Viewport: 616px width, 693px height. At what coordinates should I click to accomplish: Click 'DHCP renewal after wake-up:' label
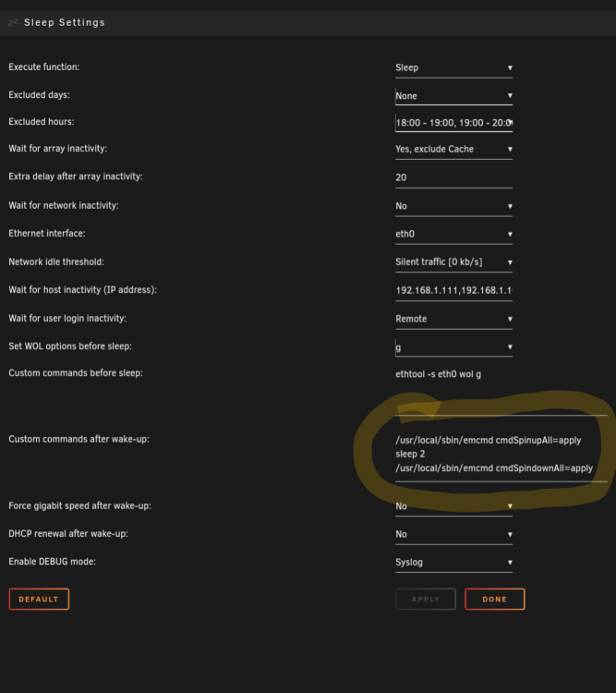68,534
